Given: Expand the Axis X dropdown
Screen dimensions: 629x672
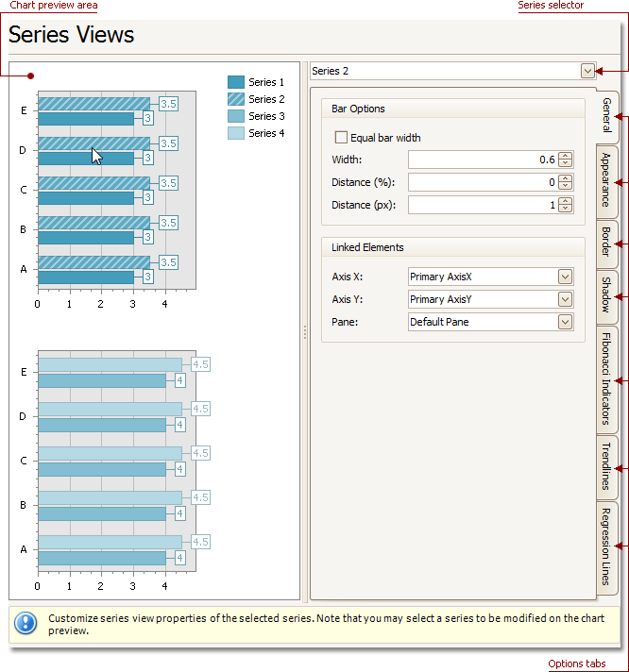Looking at the screenshot, I should (565, 277).
